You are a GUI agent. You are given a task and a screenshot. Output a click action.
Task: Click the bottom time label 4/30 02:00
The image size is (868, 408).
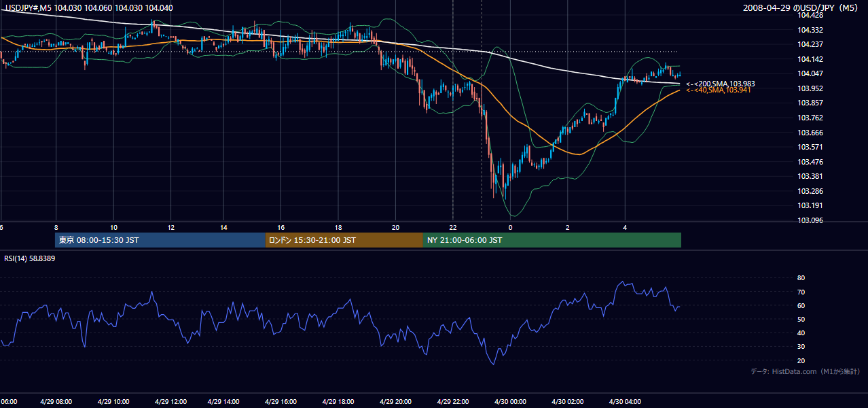coord(568,402)
